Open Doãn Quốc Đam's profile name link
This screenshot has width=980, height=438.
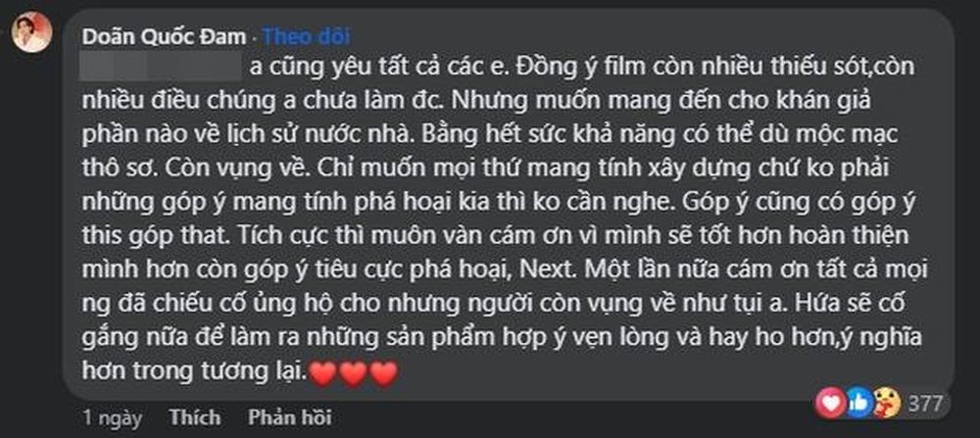[x=165, y=37]
